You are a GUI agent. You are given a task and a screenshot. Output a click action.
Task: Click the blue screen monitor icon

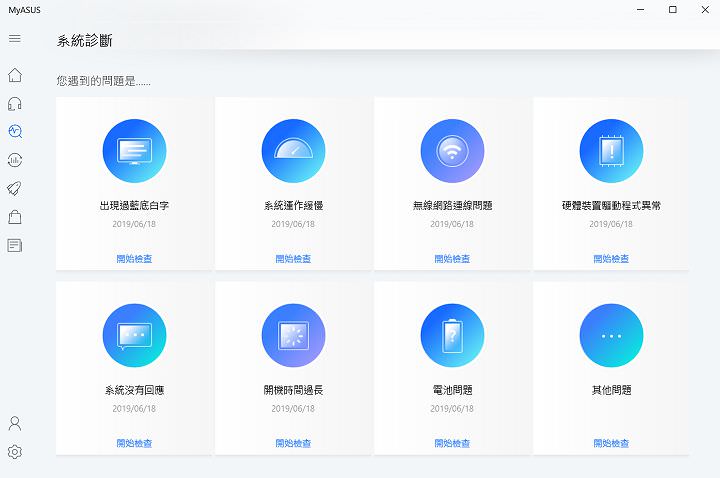point(134,151)
